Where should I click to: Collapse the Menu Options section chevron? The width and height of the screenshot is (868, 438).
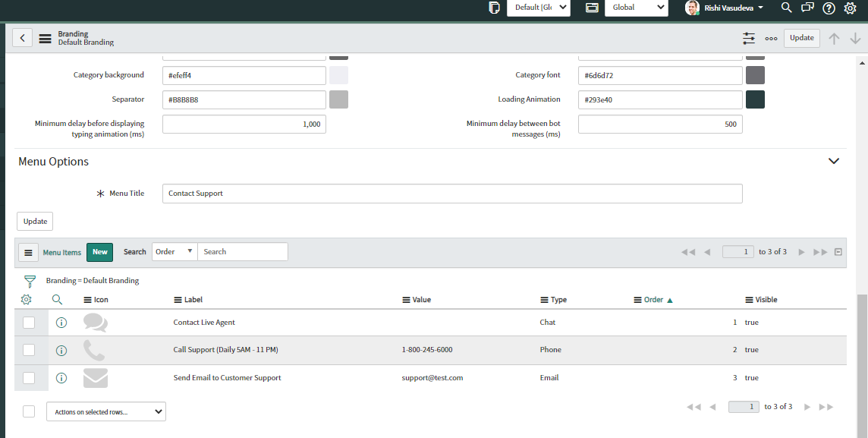[834, 161]
